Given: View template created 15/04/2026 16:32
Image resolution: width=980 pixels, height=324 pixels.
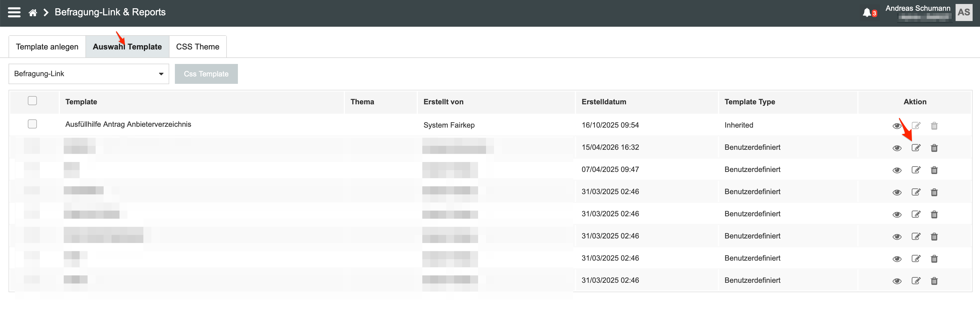Looking at the screenshot, I should (897, 148).
